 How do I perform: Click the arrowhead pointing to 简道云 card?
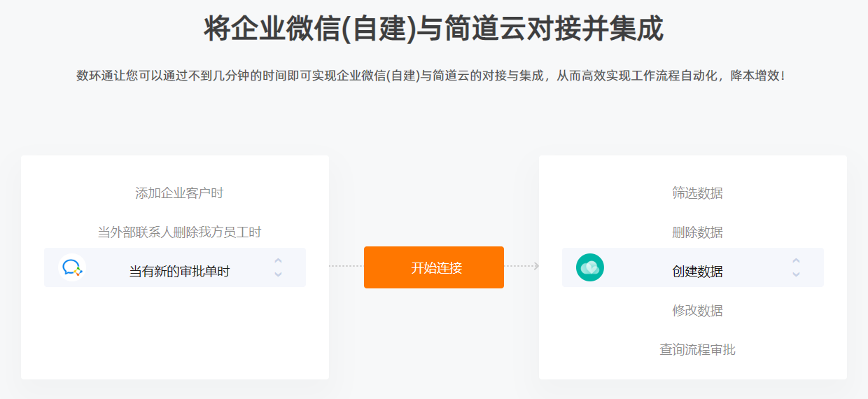pos(535,266)
